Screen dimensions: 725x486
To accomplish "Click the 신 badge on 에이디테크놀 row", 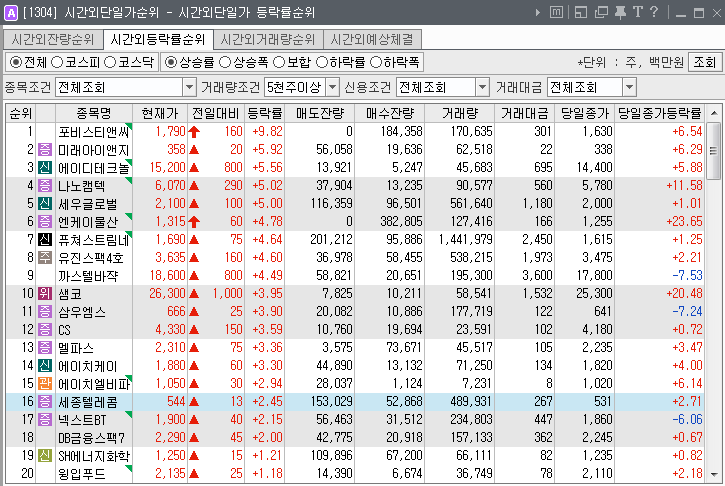I will click(44, 167).
